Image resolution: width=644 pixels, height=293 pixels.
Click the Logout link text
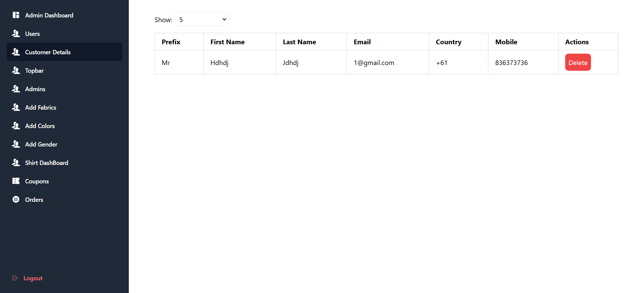pyautogui.click(x=33, y=278)
